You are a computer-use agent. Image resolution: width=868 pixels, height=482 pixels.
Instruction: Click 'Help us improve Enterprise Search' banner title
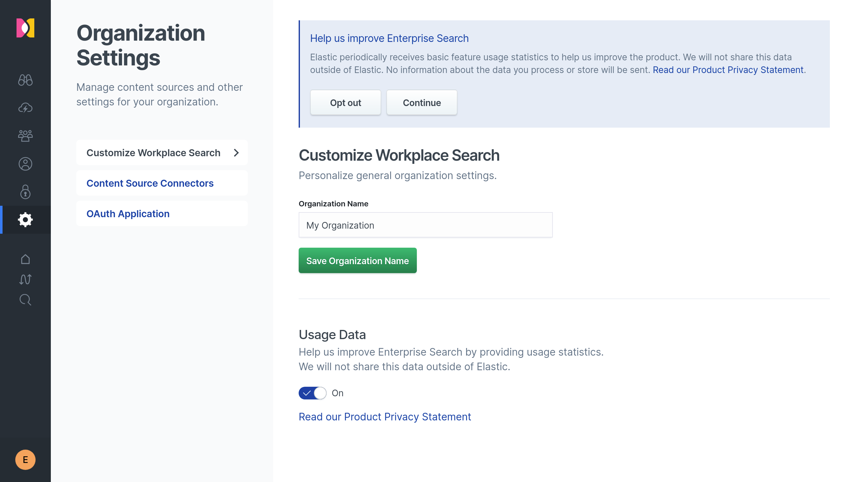click(x=389, y=38)
